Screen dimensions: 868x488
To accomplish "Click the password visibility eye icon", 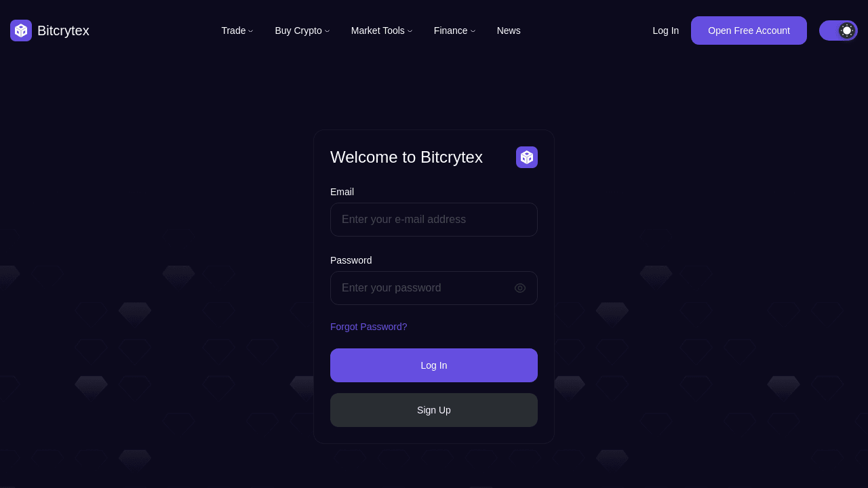I will [x=520, y=288].
